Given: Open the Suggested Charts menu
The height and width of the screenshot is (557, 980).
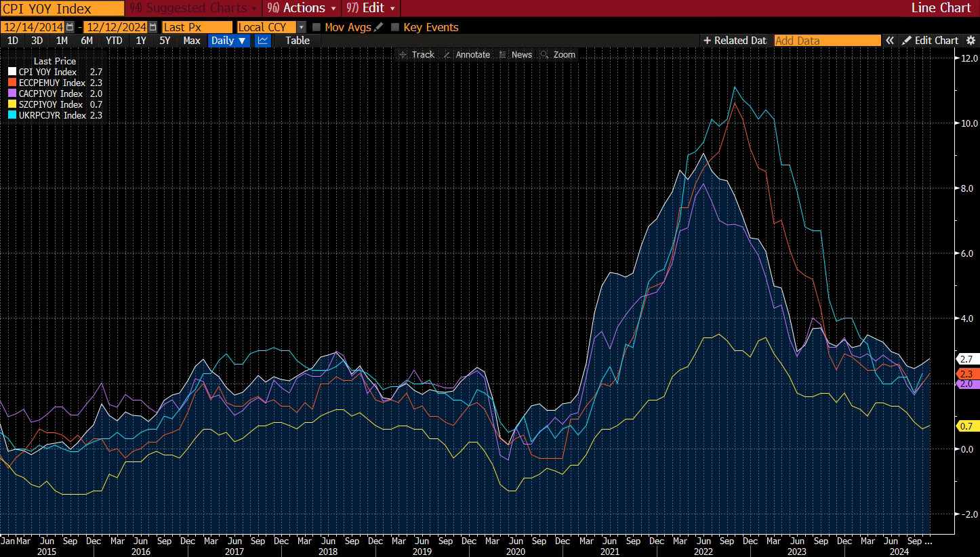Looking at the screenshot, I should [x=194, y=8].
